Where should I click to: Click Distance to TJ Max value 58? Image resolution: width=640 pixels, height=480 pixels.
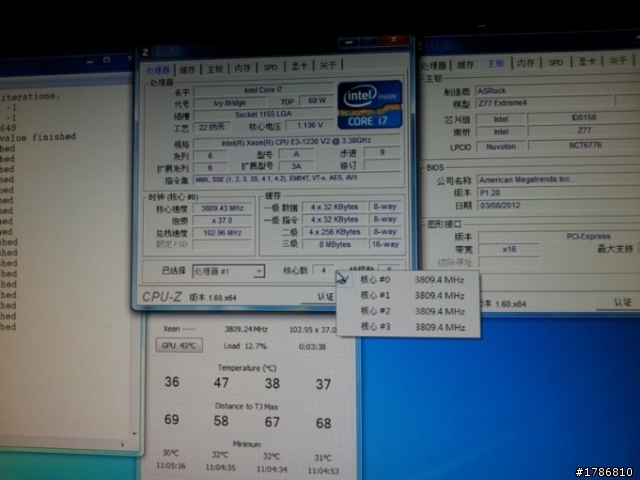221,421
